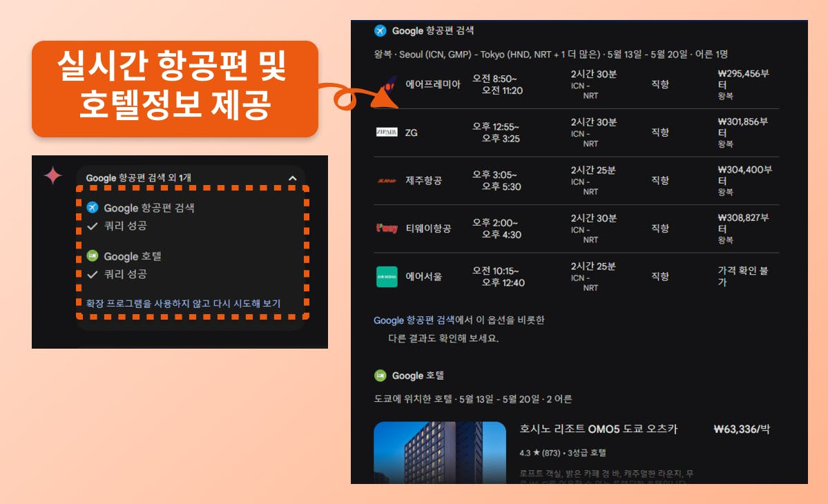Click the ₩304,400 price
The image size is (828, 504).
744,175
